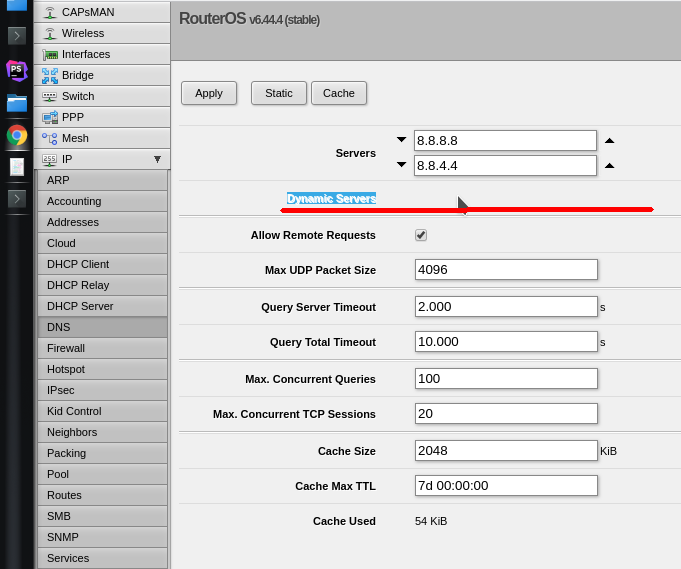
Task: Open the Neighbors page
Action: pyautogui.click(x=102, y=432)
